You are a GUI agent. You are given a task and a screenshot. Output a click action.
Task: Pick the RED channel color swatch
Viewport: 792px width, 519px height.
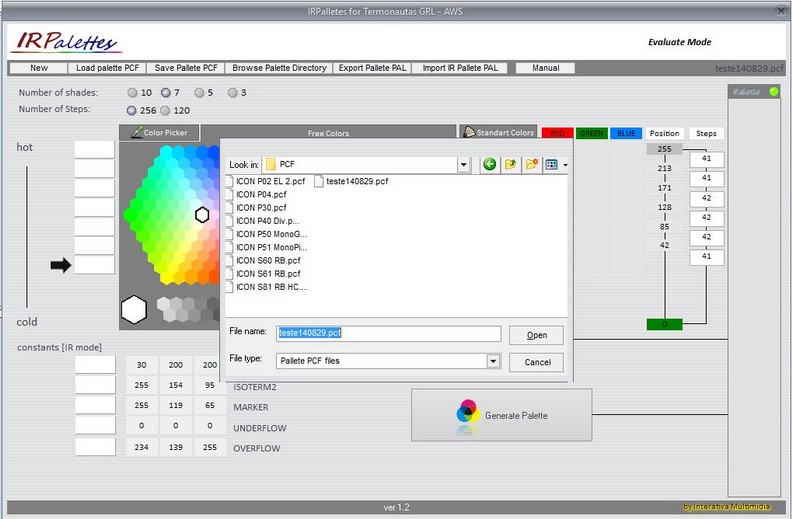[555, 133]
